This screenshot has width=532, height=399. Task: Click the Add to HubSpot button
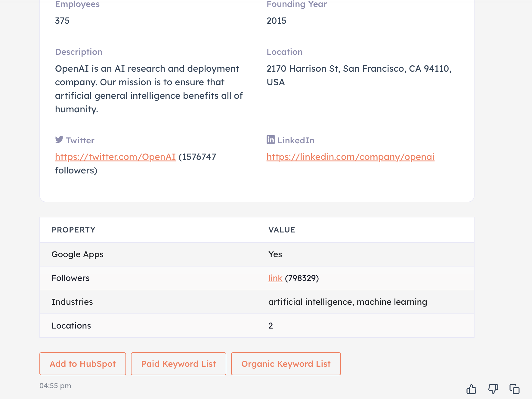(x=82, y=363)
